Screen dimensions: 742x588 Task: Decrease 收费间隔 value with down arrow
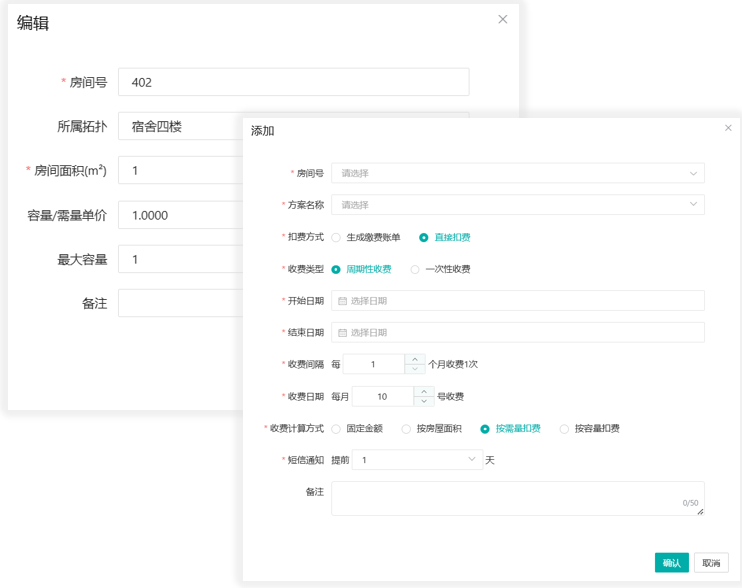tap(415, 370)
